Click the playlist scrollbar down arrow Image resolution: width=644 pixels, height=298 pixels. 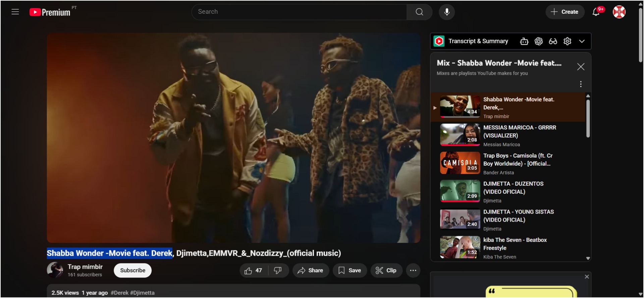pos(588,258)
